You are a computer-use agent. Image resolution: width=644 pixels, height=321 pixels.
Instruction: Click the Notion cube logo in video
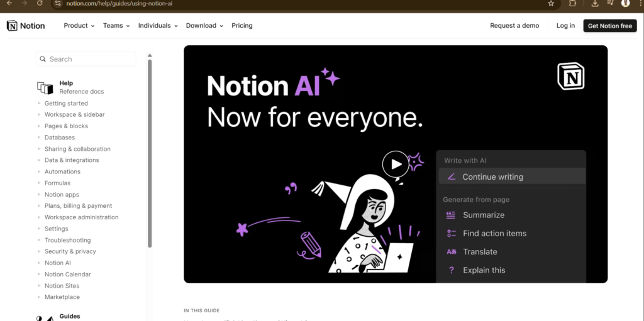click(x=571, y=77)
